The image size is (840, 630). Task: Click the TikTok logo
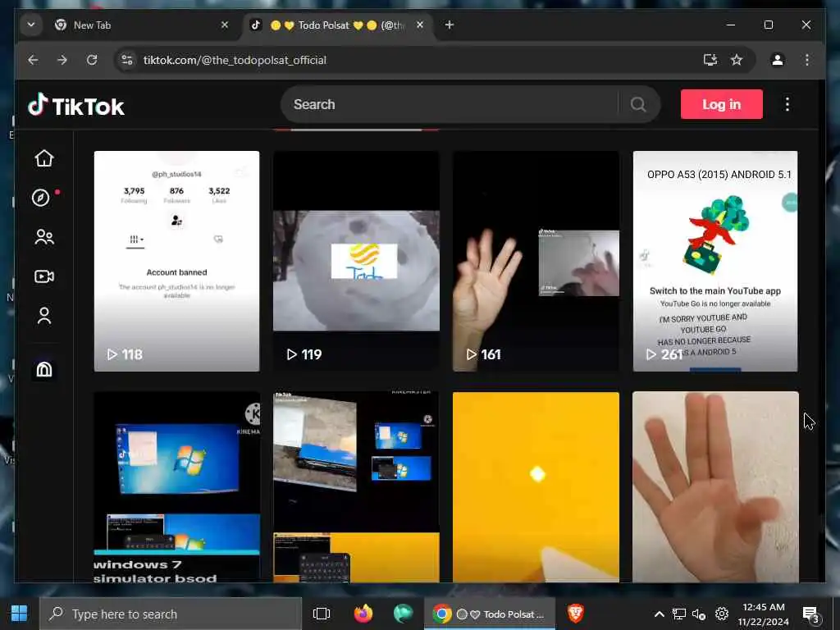click(76, 106)
